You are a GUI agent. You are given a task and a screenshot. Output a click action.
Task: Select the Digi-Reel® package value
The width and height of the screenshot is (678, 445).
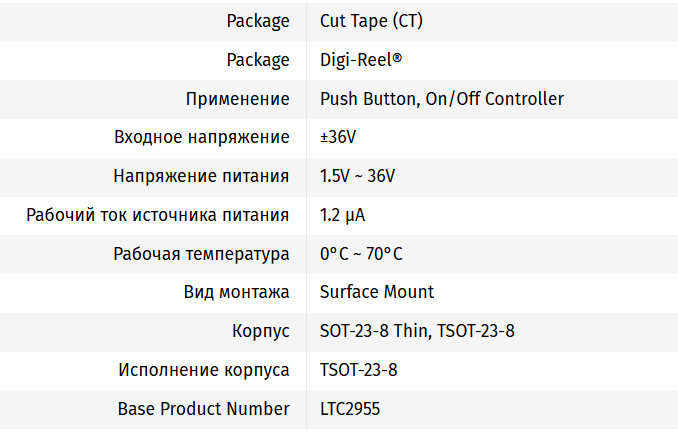click(x=361, y=60)
